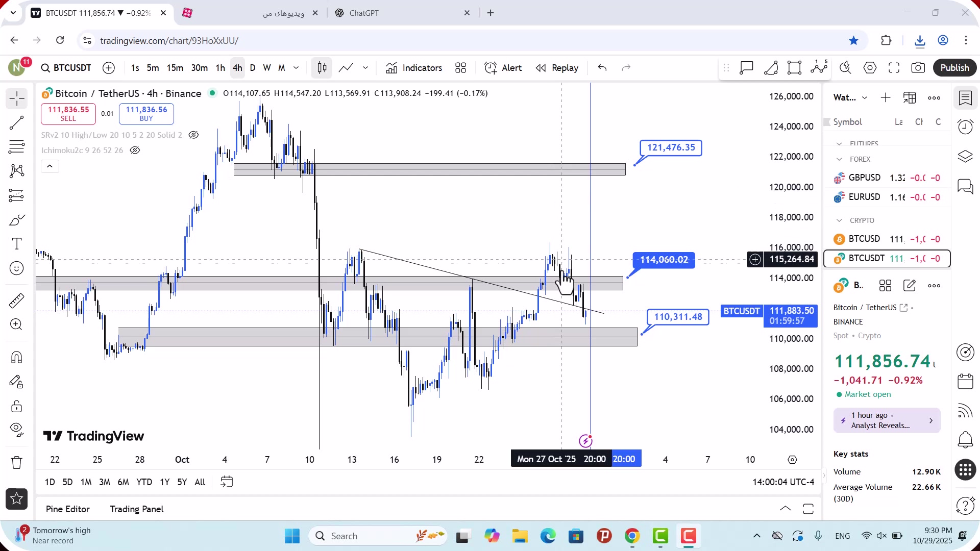Enter fullscreen chart mode
The height and width of the screenshot is (551, 980).
894,68
